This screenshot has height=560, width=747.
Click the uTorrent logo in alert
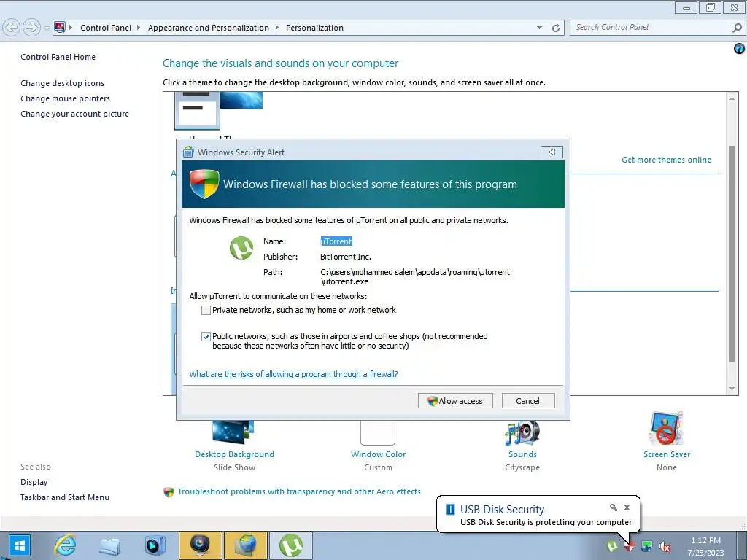(x=241, y=248)
